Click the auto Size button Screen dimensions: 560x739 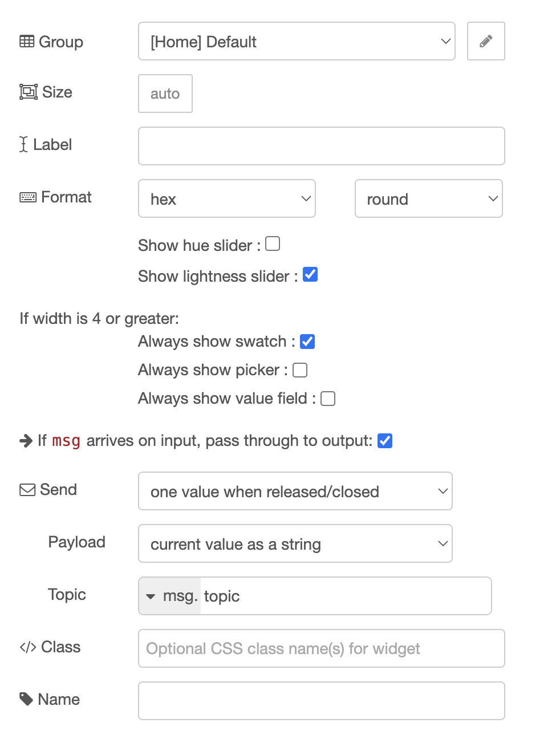click(165, 93)
